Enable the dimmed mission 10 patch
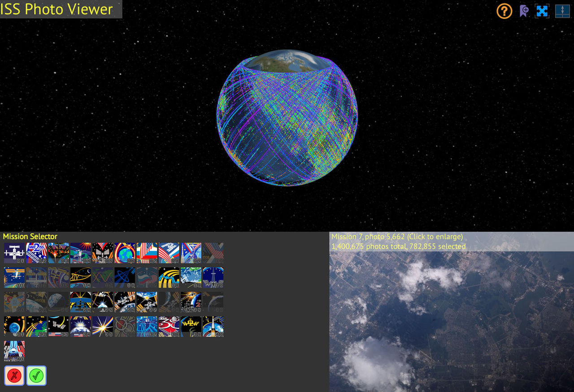The height and width of the screenshot is (392, 574). 213,253
